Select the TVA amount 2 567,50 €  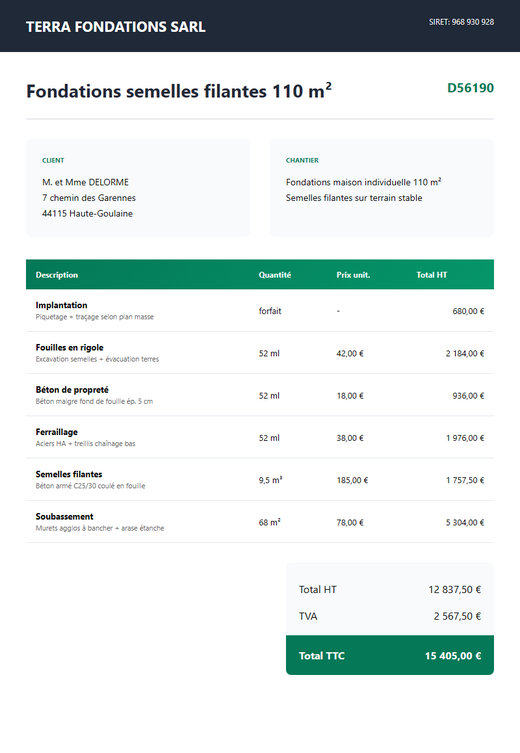(457, 616)
